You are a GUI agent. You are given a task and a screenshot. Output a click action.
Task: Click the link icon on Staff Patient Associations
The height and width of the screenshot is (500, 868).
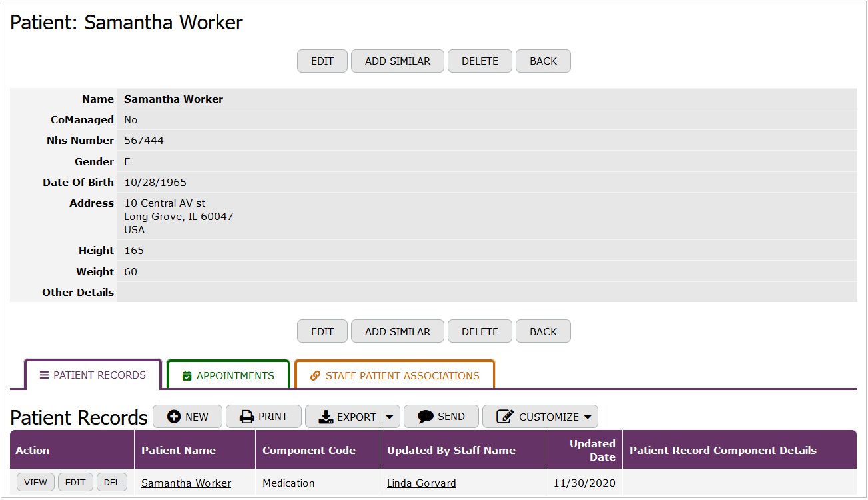(316, 376)
